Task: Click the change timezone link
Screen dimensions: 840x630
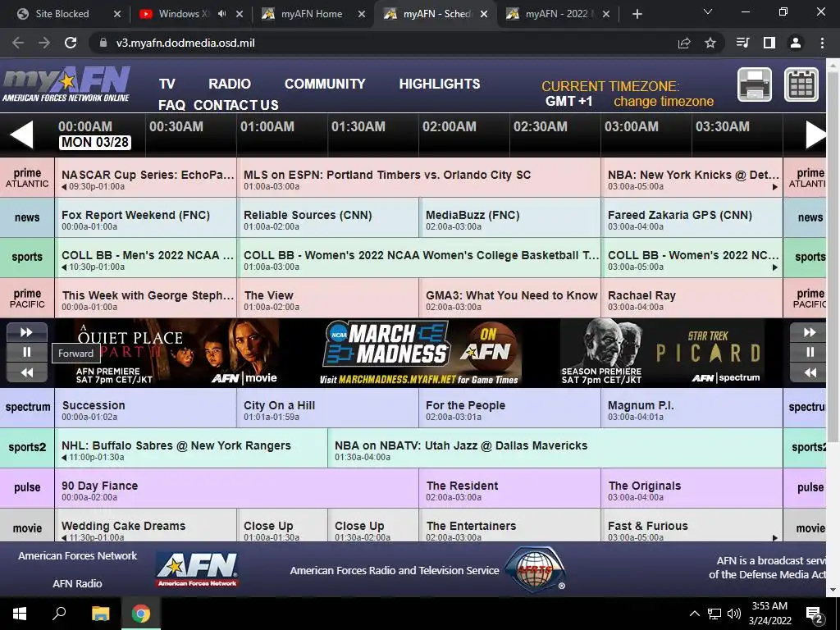Action: tap(664, 101)
